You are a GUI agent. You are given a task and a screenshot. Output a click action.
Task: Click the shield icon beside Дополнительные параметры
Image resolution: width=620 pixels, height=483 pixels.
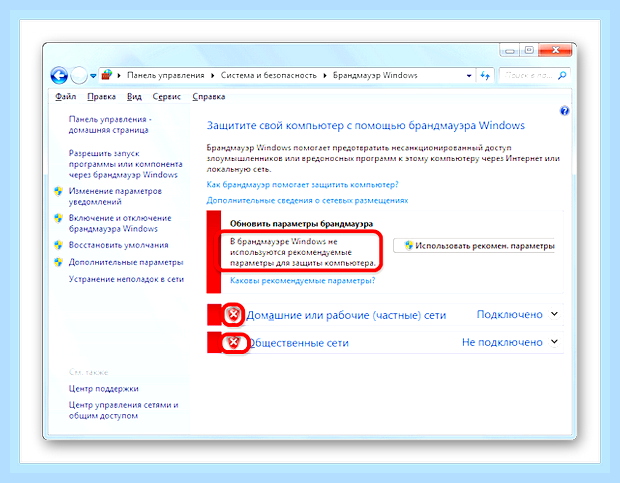59,262
